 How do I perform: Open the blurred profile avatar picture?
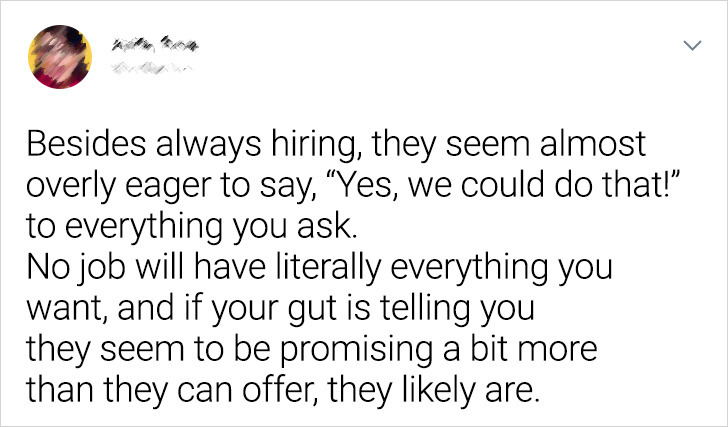click(x=60, y=57)
